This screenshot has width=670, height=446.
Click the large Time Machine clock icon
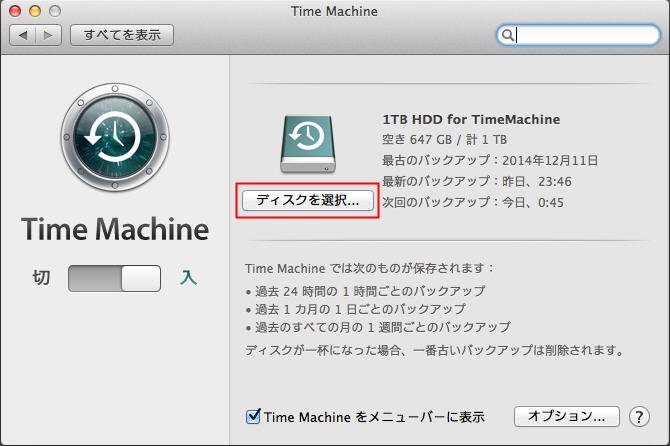(x=115, y=137)
